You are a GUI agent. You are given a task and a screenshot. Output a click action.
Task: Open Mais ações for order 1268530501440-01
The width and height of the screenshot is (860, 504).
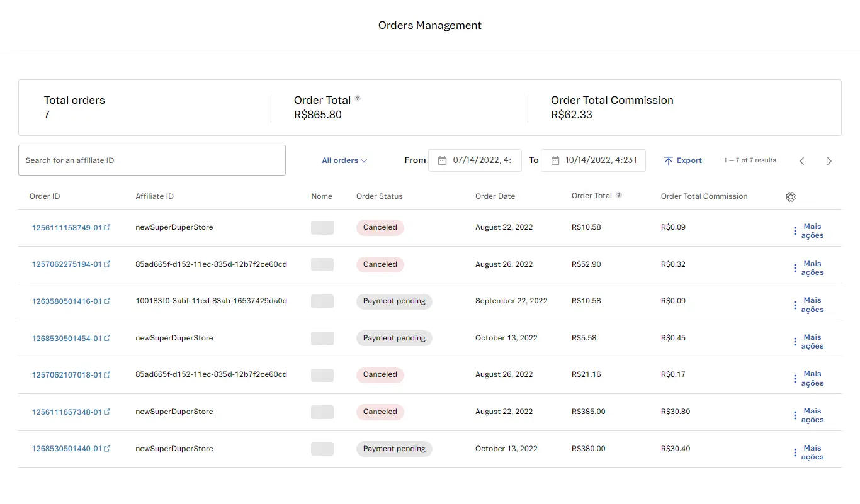808,452
